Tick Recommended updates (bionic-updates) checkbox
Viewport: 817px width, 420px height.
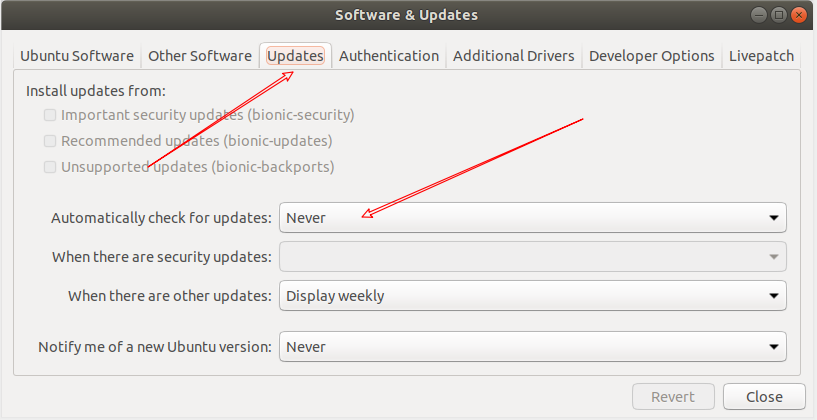pyautogui.click(x=50, y=141)
